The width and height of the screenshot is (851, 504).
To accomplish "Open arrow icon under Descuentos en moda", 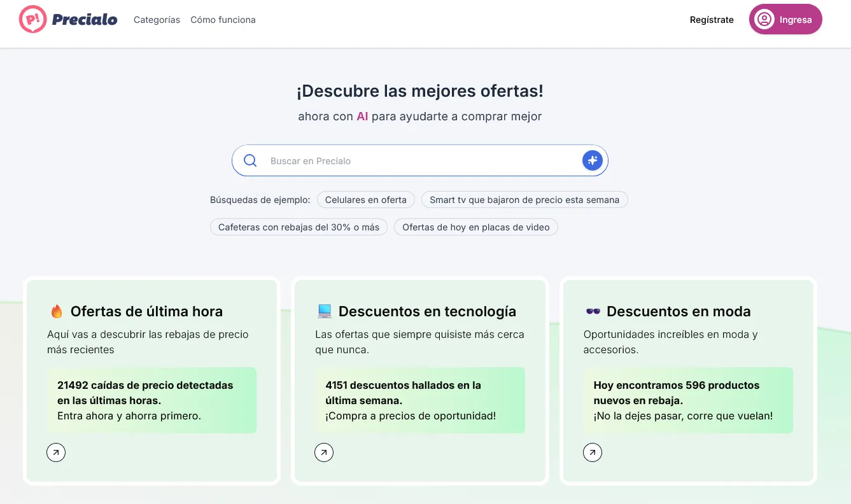I will pos(593,452).
